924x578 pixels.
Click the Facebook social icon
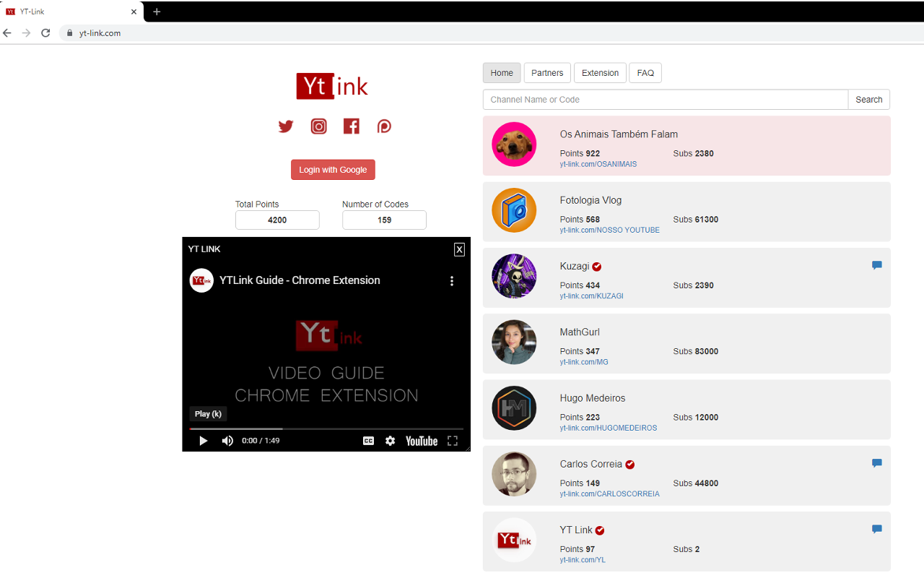[351, 126]
